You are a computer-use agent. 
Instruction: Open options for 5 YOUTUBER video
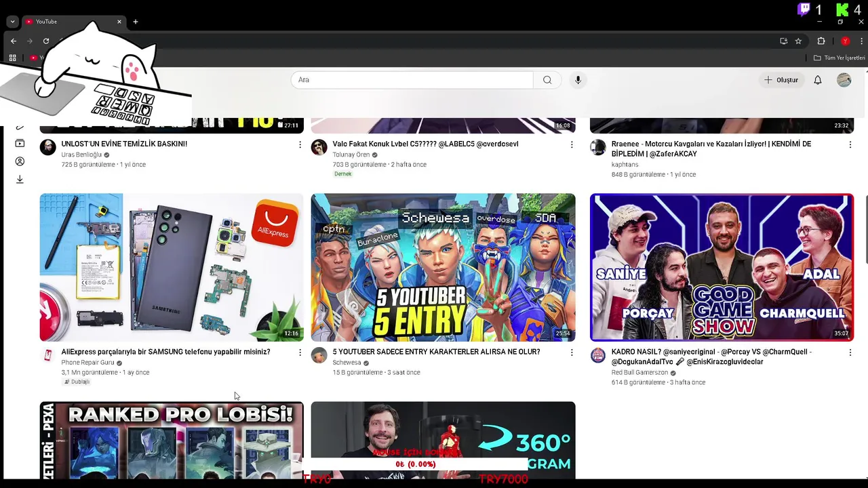[x=572, y=352]
